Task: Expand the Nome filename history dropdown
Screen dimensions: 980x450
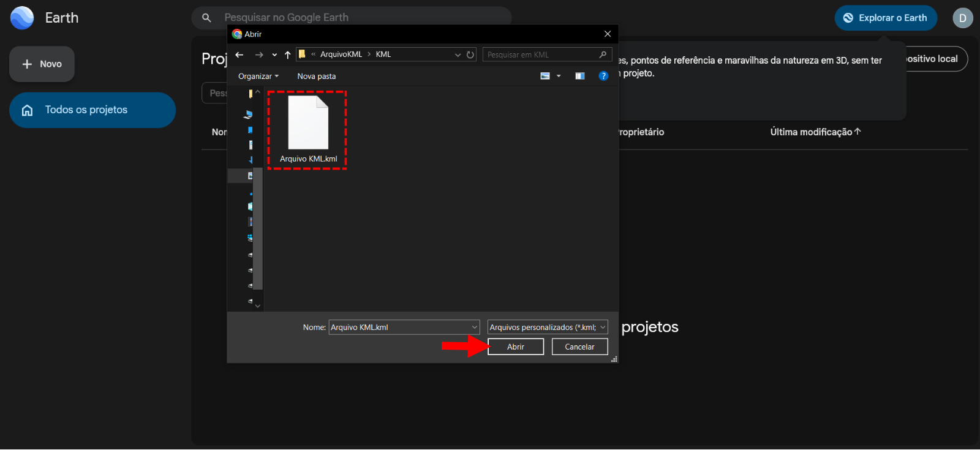Action: pos(474,328)
